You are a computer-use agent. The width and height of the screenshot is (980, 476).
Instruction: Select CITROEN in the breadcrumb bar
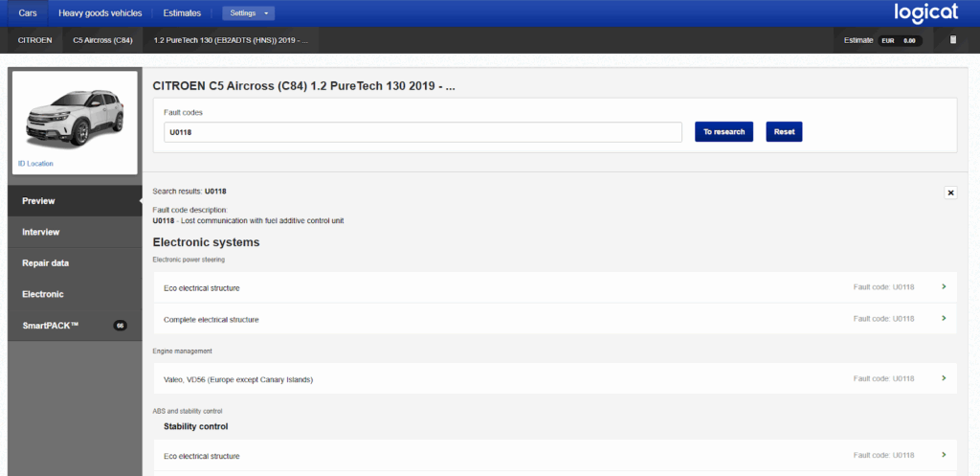[x=34, y=40]
